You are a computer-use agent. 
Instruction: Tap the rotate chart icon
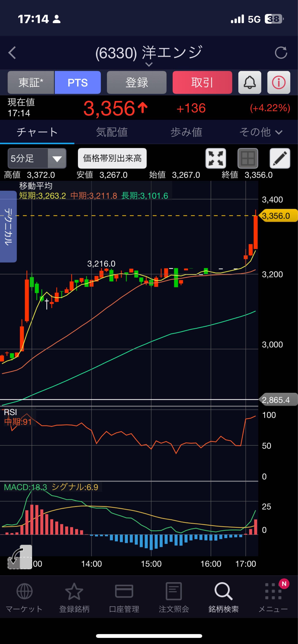coord(20,557)
